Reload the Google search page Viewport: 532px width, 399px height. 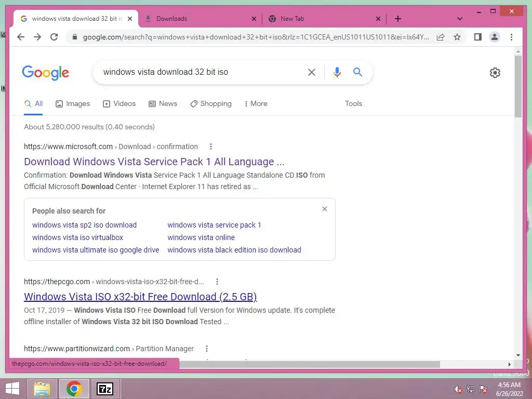pyautogui.click(x=54, y=37)
